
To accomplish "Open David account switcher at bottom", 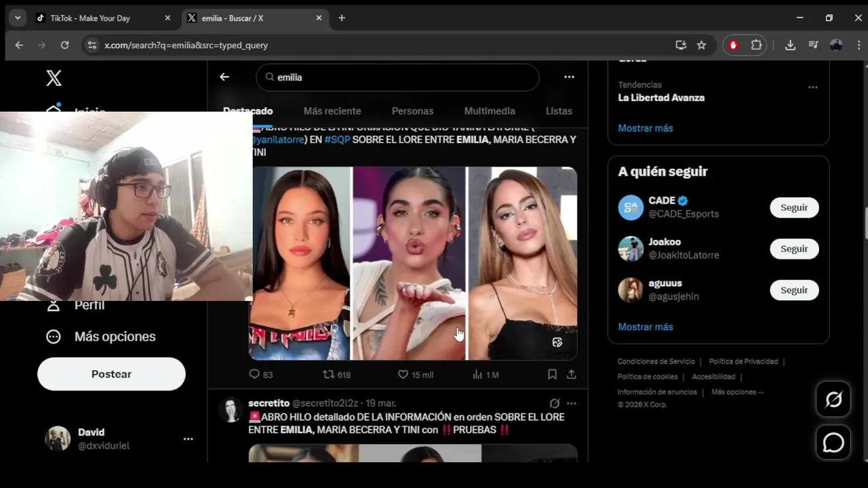I will point(119,439).
